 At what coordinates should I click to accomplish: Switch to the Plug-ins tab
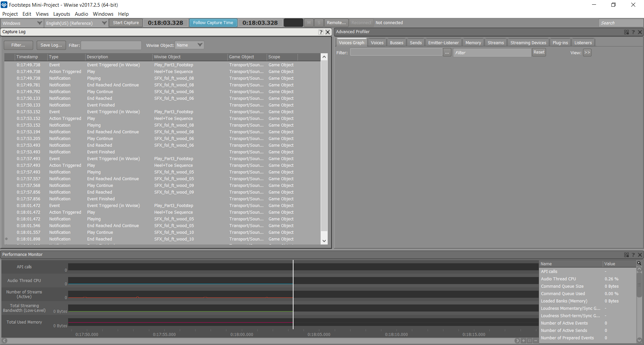click(560, 43)
